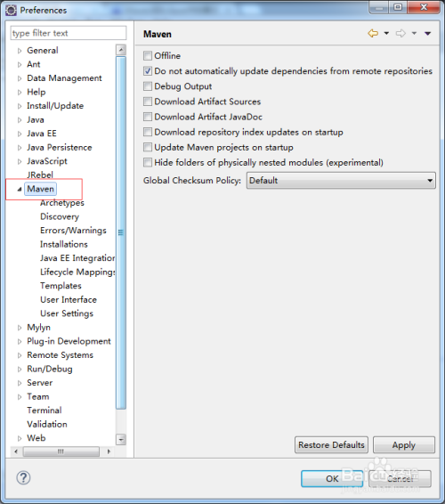Expand the Data Management node
The width and height of the screenshot is (445, 504).
pos(20,78)
